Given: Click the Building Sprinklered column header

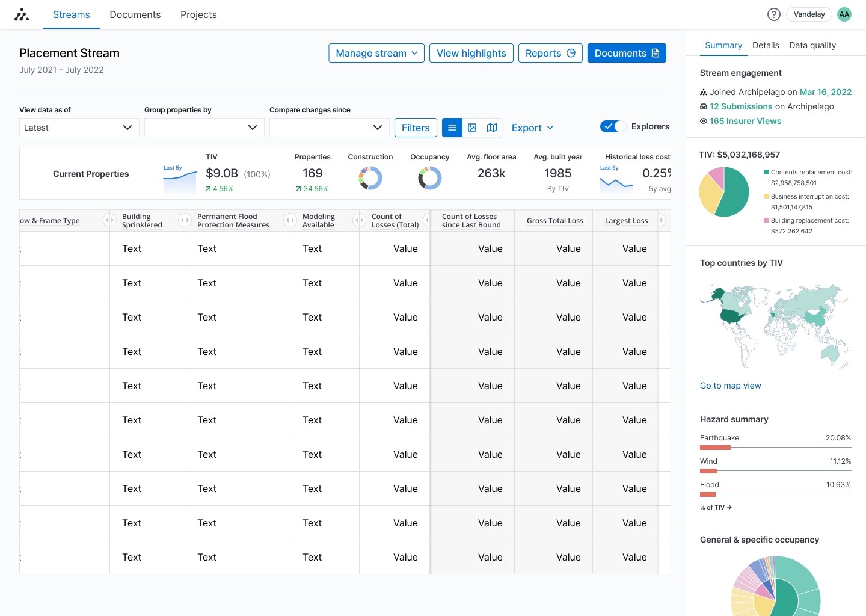Looking at the screenshot, I should tap(142, 221).
